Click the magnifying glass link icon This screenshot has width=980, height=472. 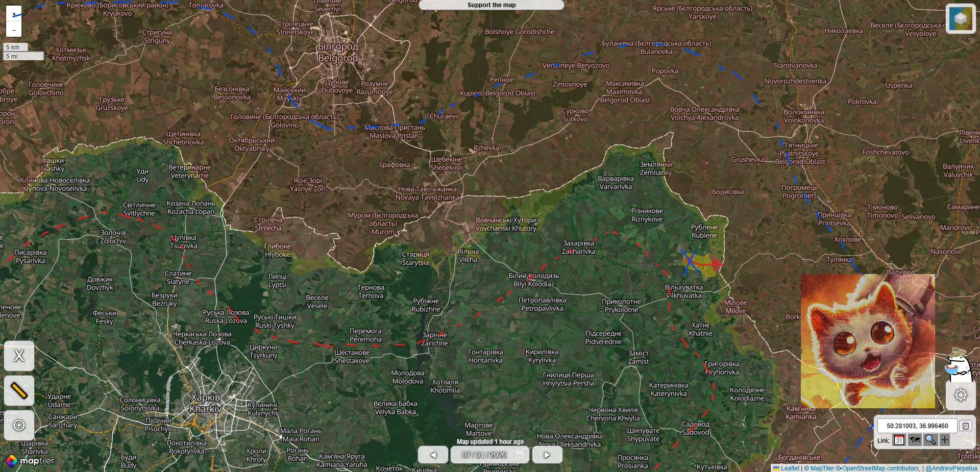click(930, 440)
